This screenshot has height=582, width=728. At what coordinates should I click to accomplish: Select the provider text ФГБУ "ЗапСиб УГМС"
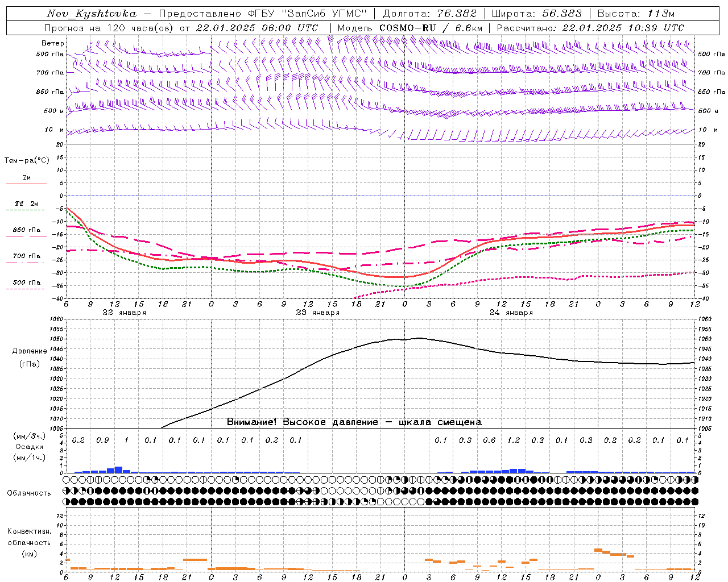click(x=308, y=14)
